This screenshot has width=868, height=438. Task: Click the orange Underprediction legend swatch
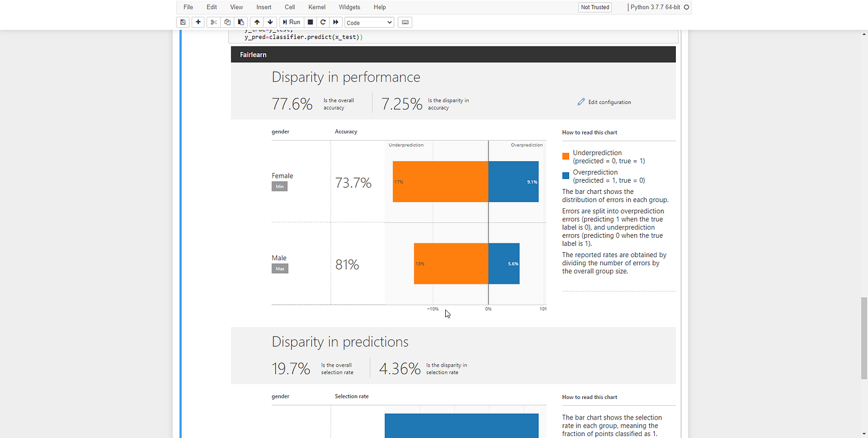click(565, 156)
